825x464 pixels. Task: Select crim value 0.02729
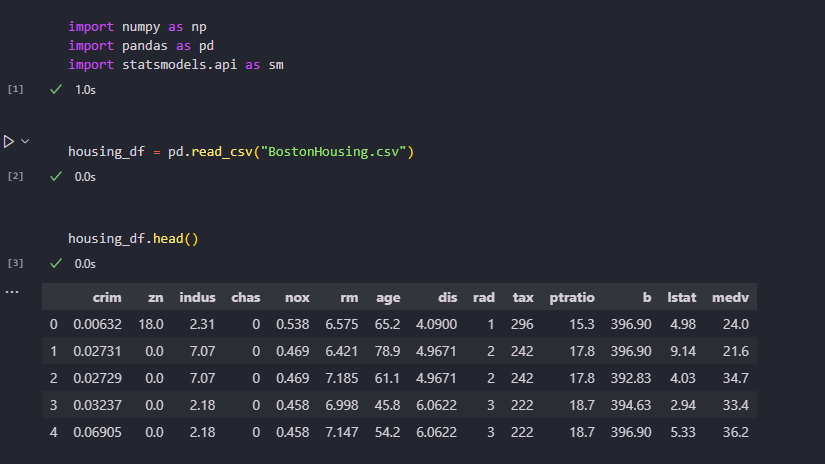tap(97, 378)
